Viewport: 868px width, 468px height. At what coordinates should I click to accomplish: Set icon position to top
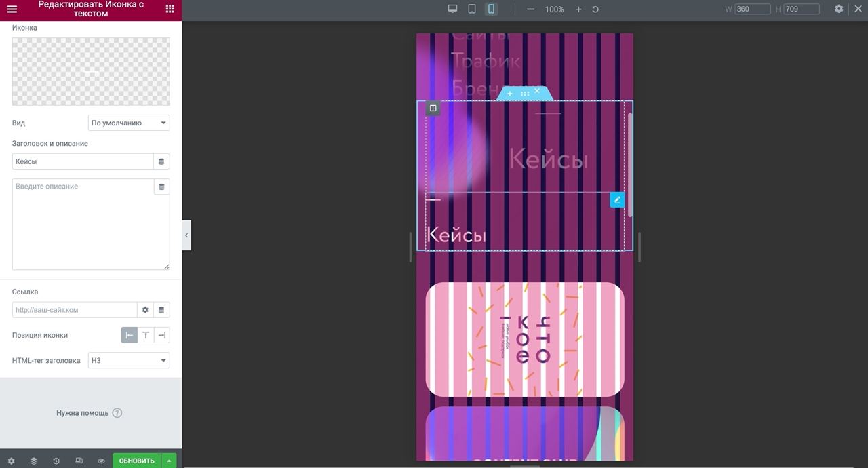146,335
